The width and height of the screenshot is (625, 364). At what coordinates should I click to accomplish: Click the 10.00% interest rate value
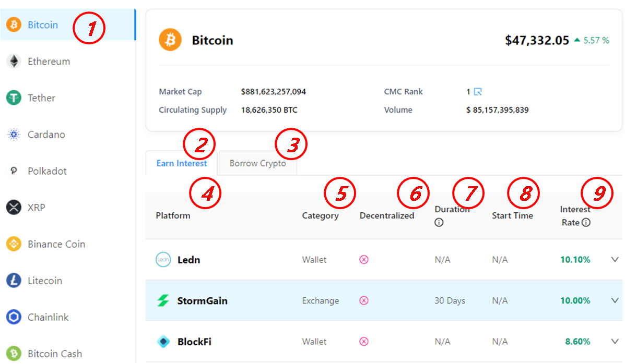click(575, 301)
